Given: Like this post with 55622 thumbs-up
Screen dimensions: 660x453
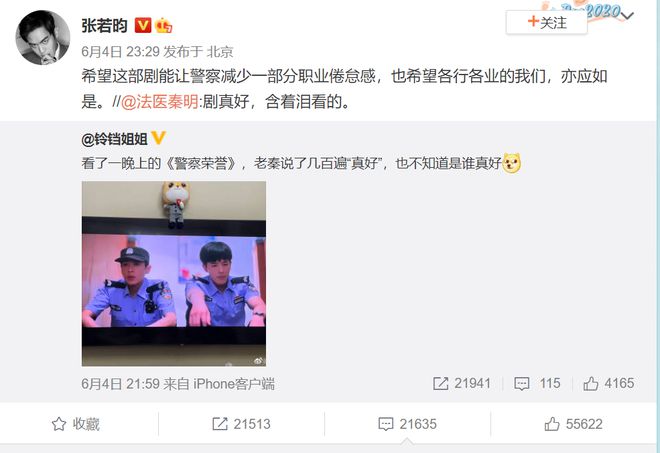Looking at the screenshot, I should [x=573, y=424].
